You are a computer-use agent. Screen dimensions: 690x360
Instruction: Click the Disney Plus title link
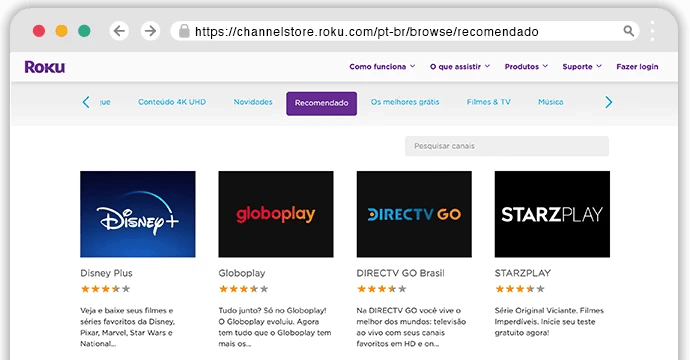(106, 273)
